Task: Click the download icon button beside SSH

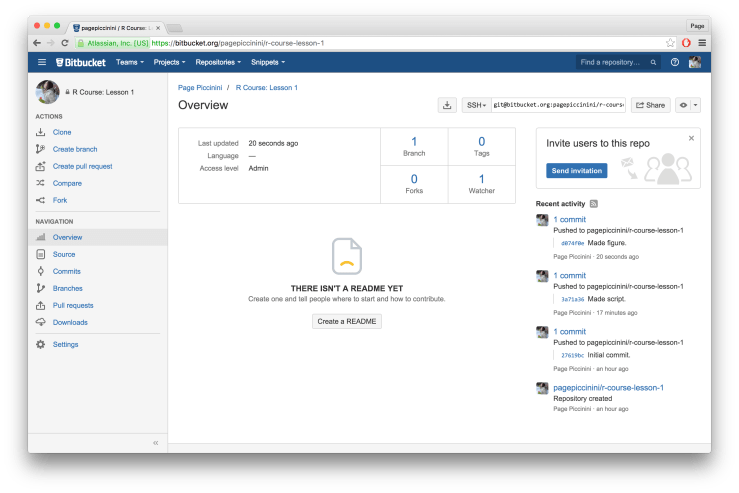Action: 447,105
